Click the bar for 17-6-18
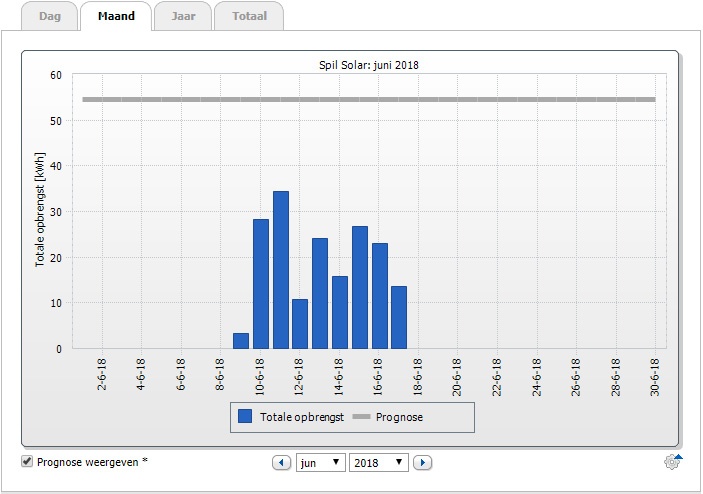Image resolution: width=703 pixels, height=494 pixels. 399,317
